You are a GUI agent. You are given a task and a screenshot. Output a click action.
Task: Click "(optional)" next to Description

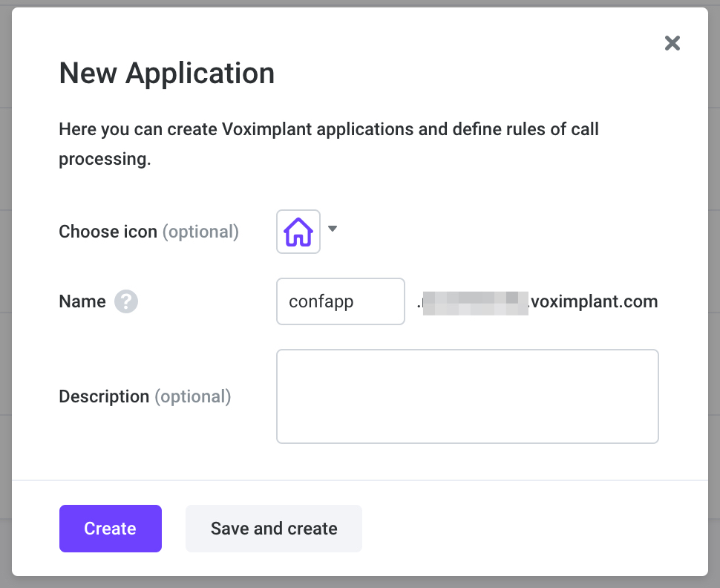coord(193,396)
